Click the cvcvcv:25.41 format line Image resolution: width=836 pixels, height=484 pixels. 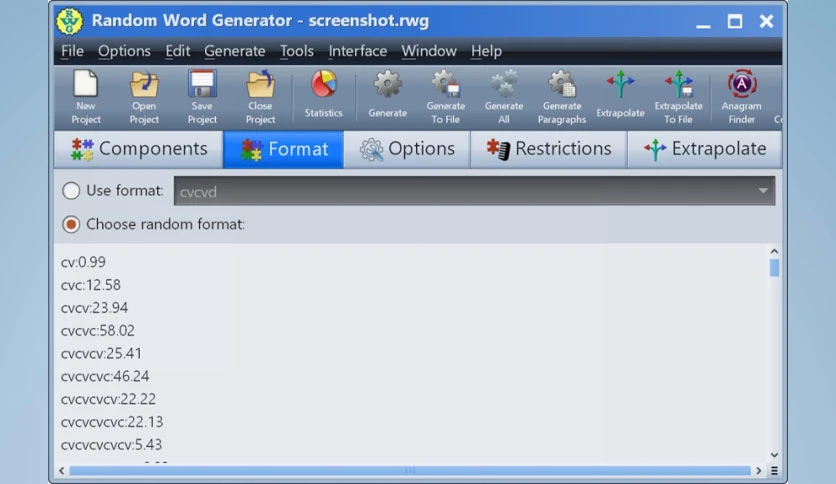[101, 354]
